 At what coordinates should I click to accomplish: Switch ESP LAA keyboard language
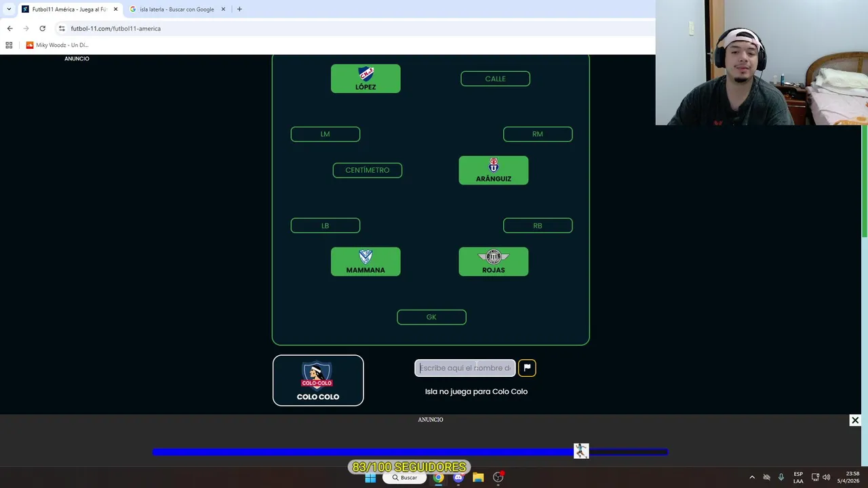coord(798,478)
